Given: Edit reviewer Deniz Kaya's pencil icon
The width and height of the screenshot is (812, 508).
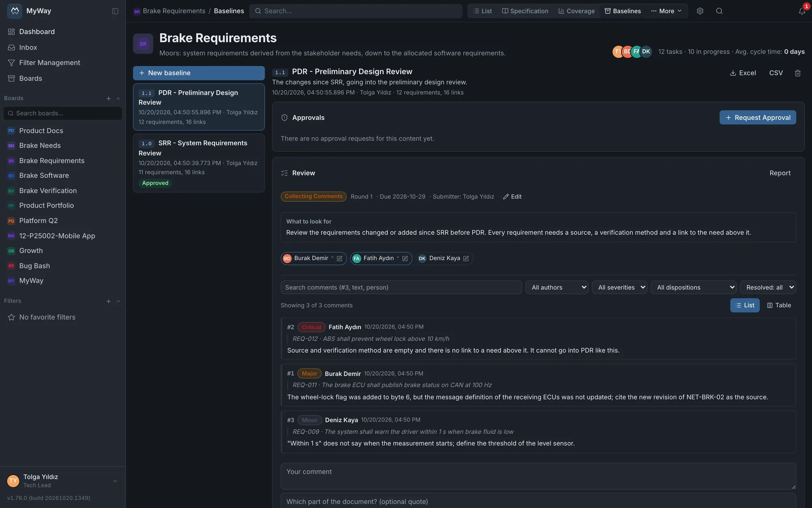Looking at the screenshot, I should click(466, 258).
